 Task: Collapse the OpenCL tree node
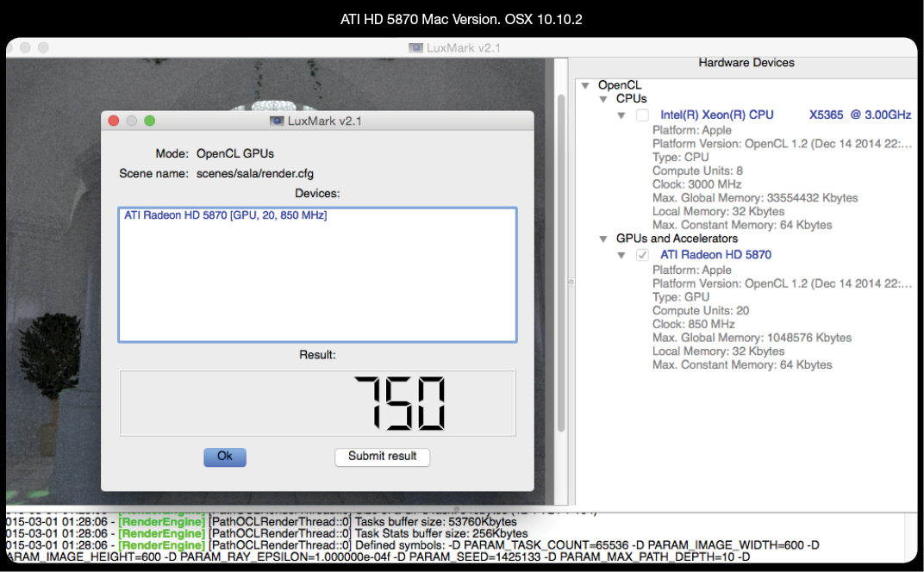point(585,85)
